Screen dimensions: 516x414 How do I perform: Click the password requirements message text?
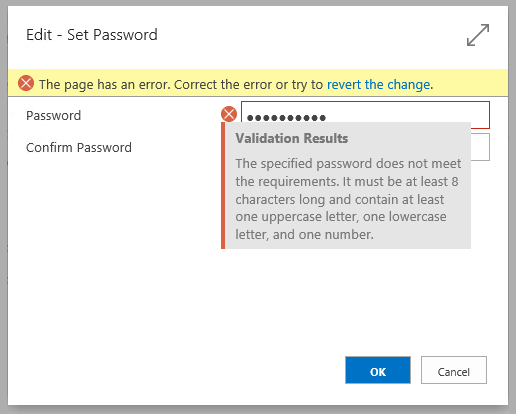[x=348, y=199]
